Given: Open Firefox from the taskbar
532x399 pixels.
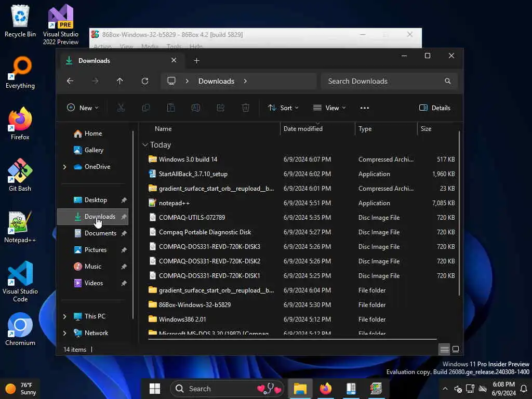Looking at the screenshot, I should (325, 389).
